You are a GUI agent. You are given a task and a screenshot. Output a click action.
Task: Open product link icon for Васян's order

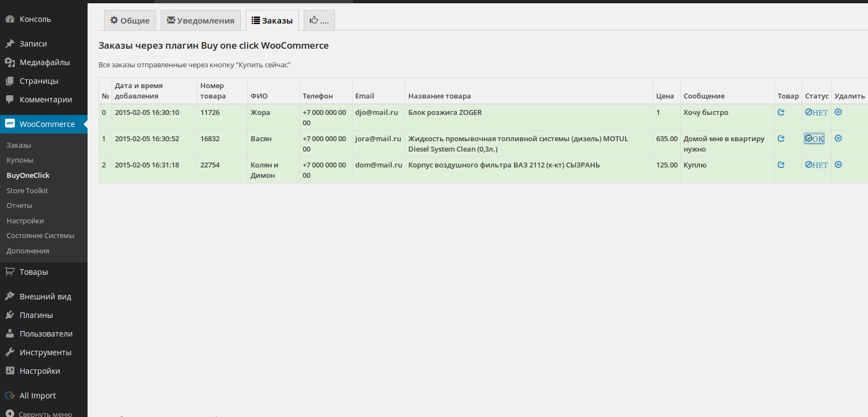(x=781, y=138)
